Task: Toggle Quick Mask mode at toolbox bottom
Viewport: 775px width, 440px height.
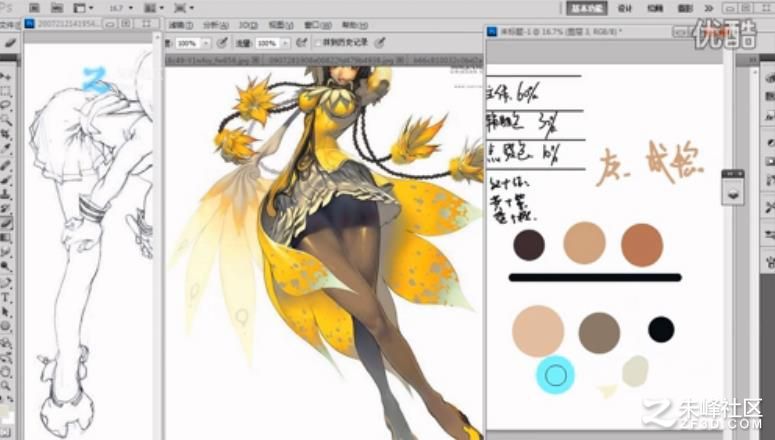Action: 6,434
